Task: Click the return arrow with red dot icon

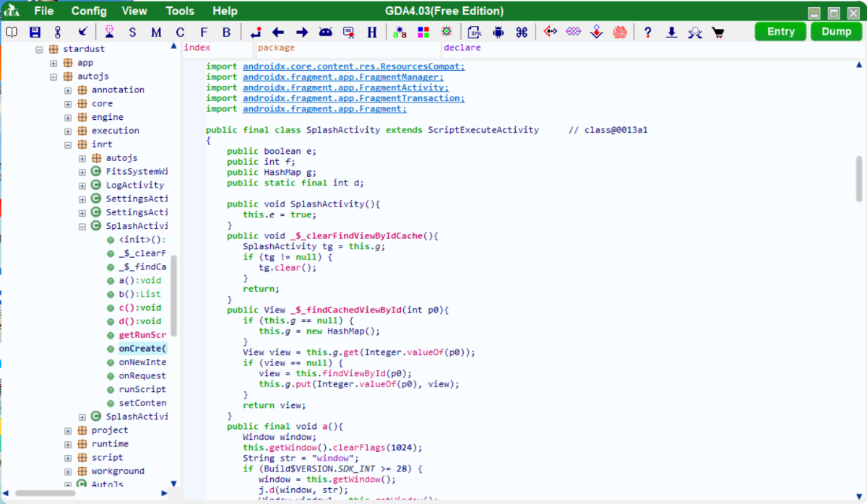Action: [x=256, y=32]
